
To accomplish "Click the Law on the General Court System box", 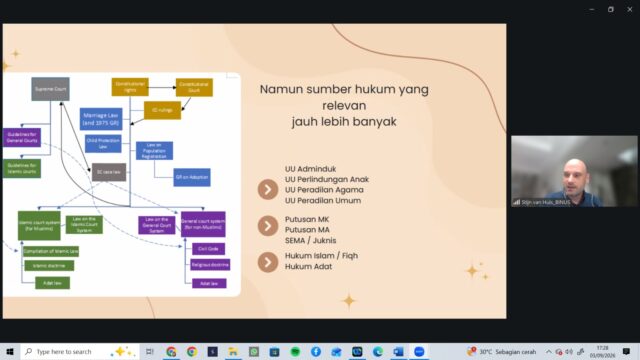I will 157,225.
